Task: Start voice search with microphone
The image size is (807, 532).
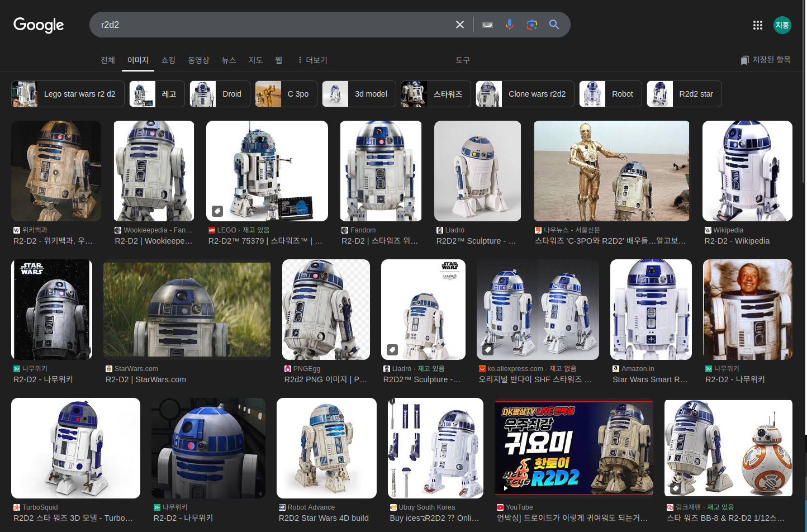Action: pos(510,25)
